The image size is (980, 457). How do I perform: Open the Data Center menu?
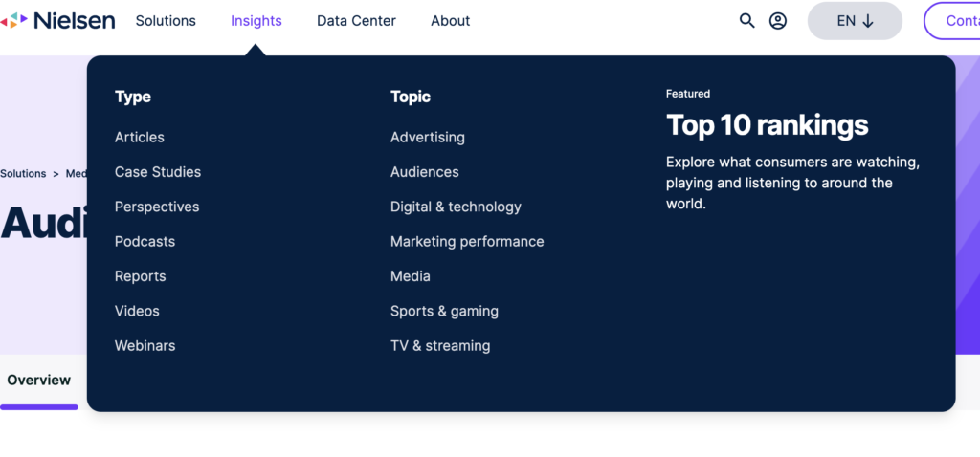[356, 21]
